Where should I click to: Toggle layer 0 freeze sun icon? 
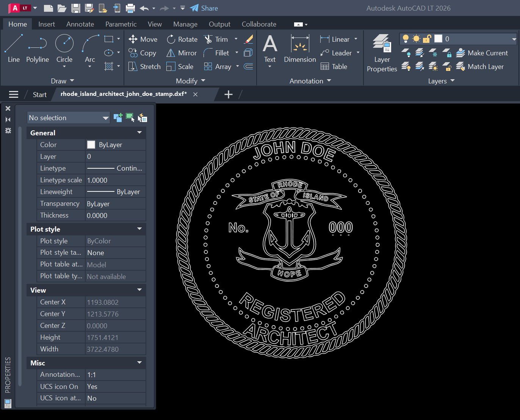pyautogui.click(x=416, y=39)
